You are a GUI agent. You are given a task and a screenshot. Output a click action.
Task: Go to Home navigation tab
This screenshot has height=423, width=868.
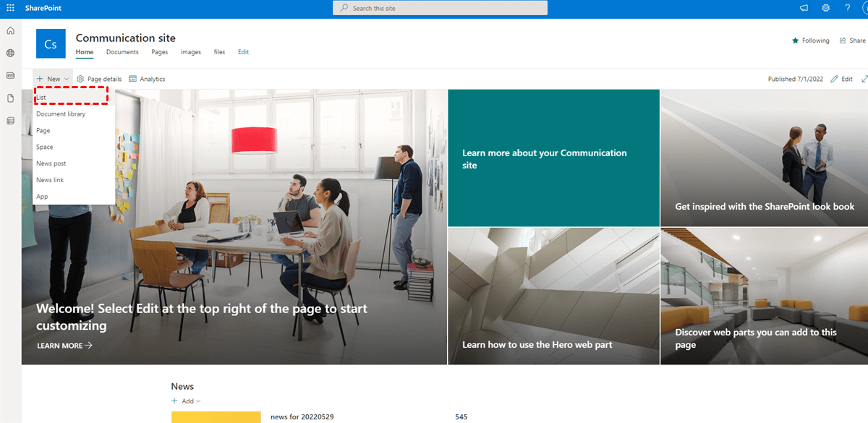pos(85,52)
